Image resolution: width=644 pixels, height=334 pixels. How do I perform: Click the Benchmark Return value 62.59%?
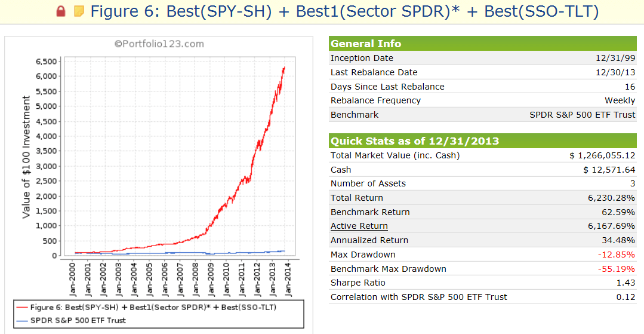point(618,212)
